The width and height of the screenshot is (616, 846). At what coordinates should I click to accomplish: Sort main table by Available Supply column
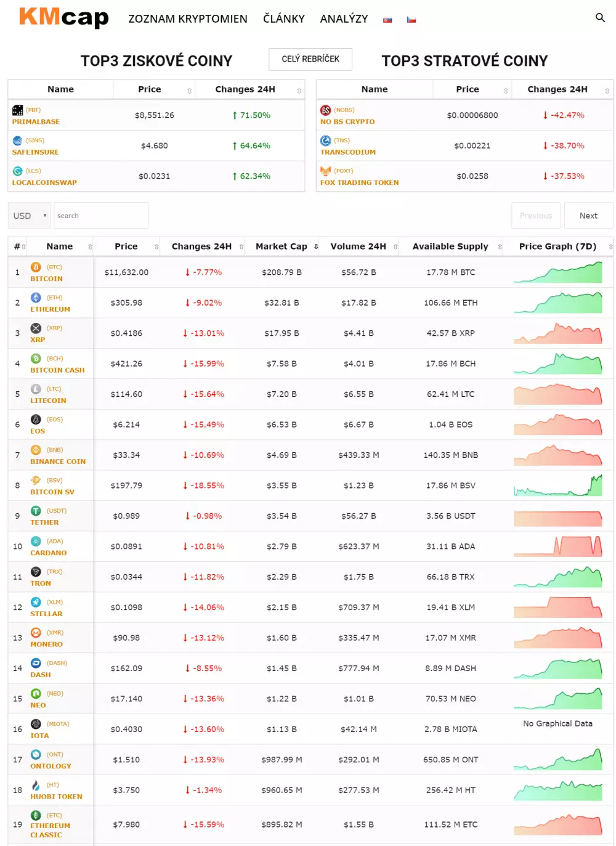pos(450,246)
